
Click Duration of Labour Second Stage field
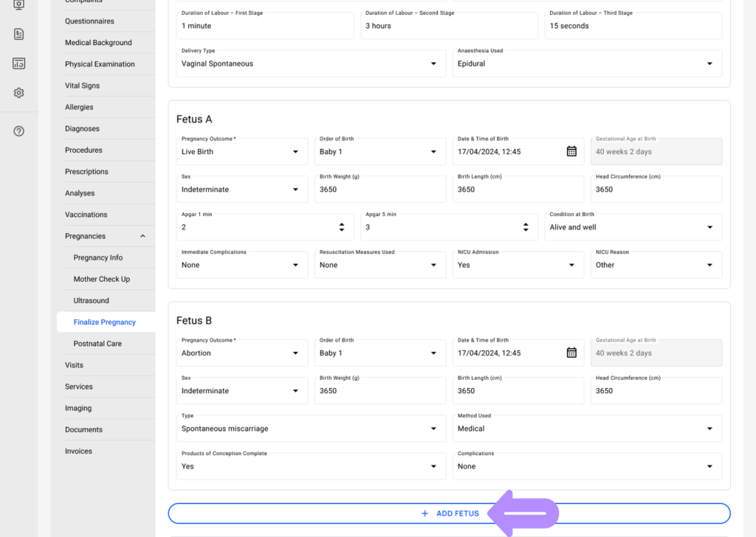coord(448,26)
